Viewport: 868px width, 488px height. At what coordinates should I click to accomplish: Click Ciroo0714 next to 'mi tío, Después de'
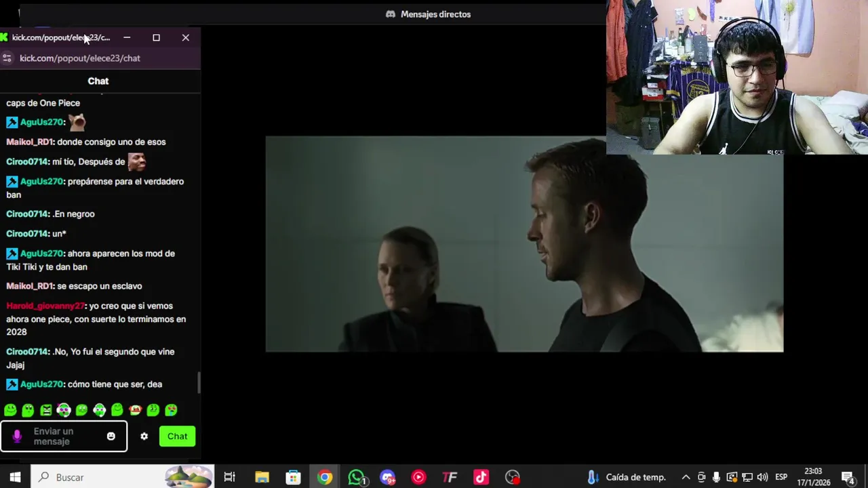[27, 161]
